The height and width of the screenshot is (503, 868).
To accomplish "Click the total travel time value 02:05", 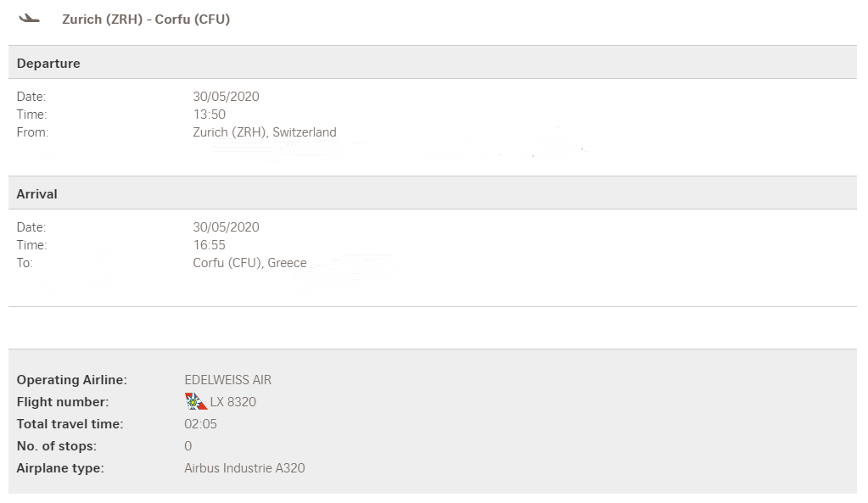I will pyautogui.click(x=200, y=424).
